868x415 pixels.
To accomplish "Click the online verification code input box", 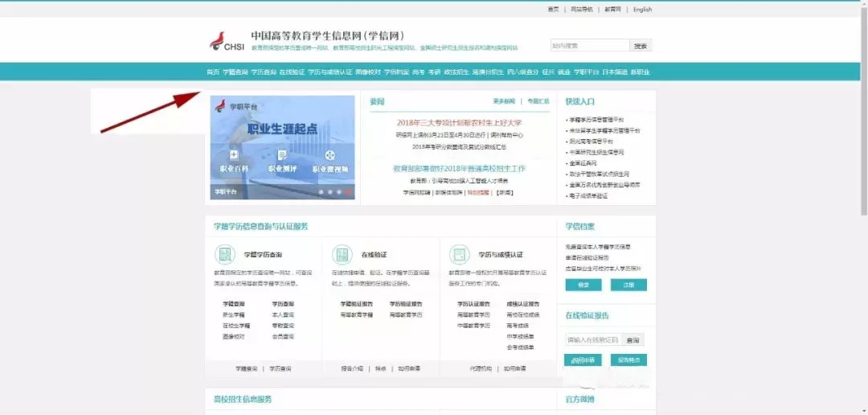I will [593, 340].
